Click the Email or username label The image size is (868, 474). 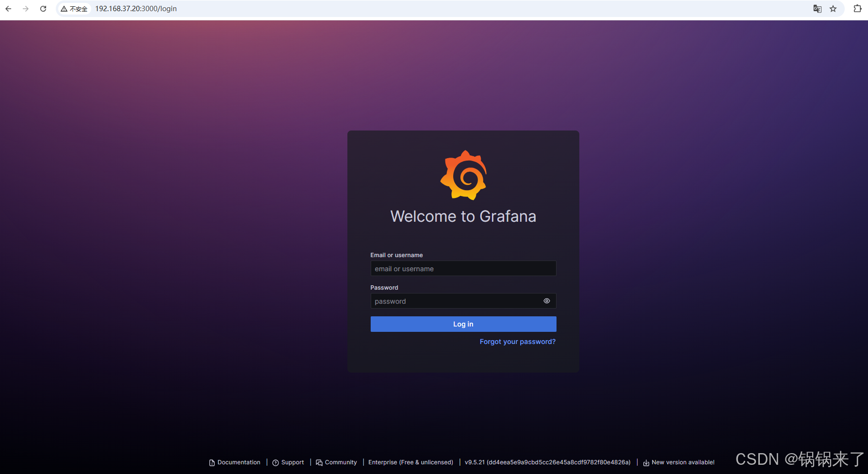(x=396, y=255)
